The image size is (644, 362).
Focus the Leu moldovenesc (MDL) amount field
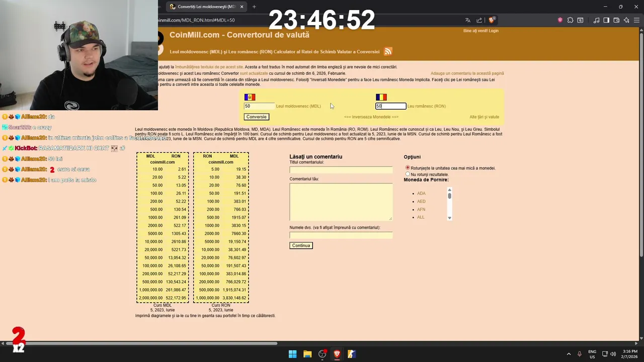pos(260,106)
